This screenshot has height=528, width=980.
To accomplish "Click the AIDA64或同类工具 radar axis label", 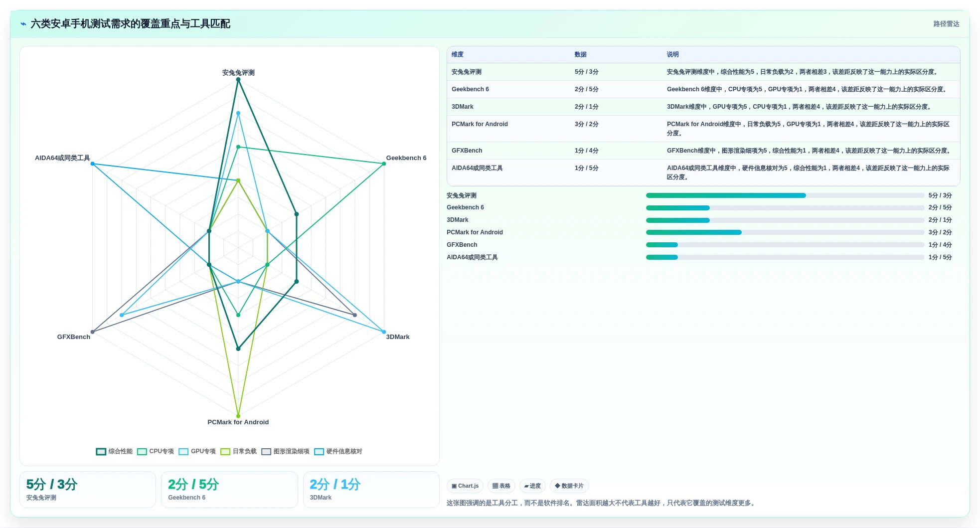I will click(x=62, y=158).
